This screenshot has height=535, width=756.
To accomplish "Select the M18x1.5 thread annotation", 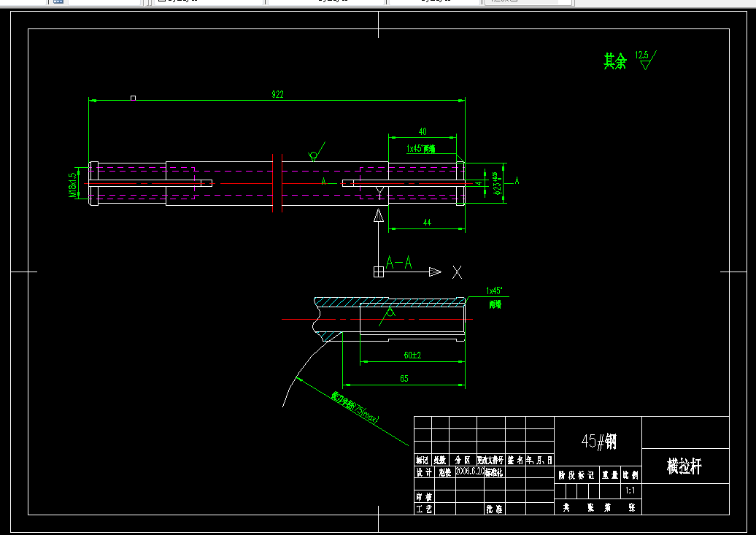I will click(x=73, y=185).
